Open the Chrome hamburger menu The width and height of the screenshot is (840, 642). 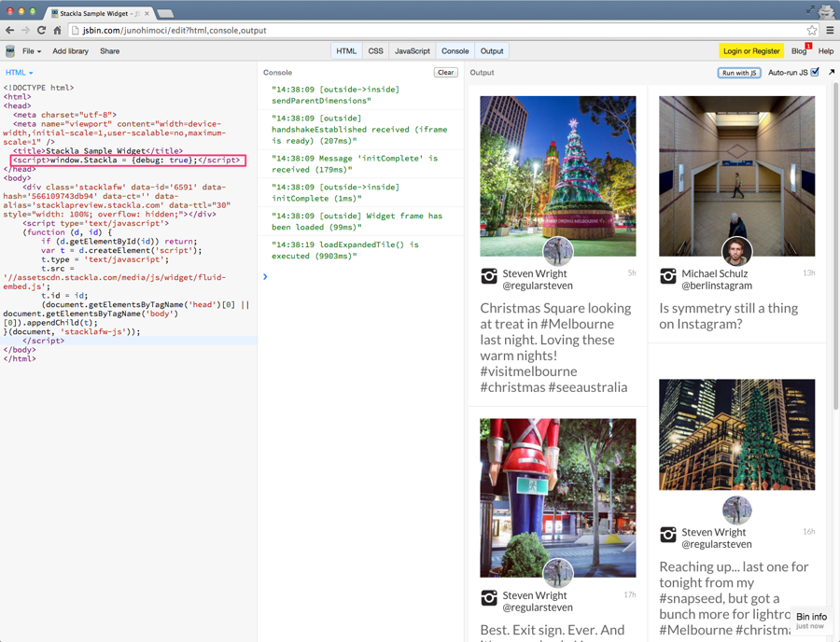pyautogui.click(x=830, y=31)
